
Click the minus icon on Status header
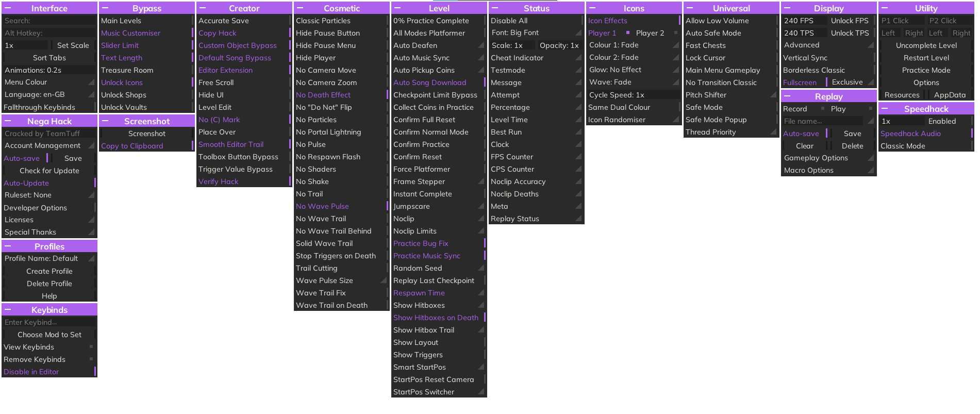(x=495, y=8)
